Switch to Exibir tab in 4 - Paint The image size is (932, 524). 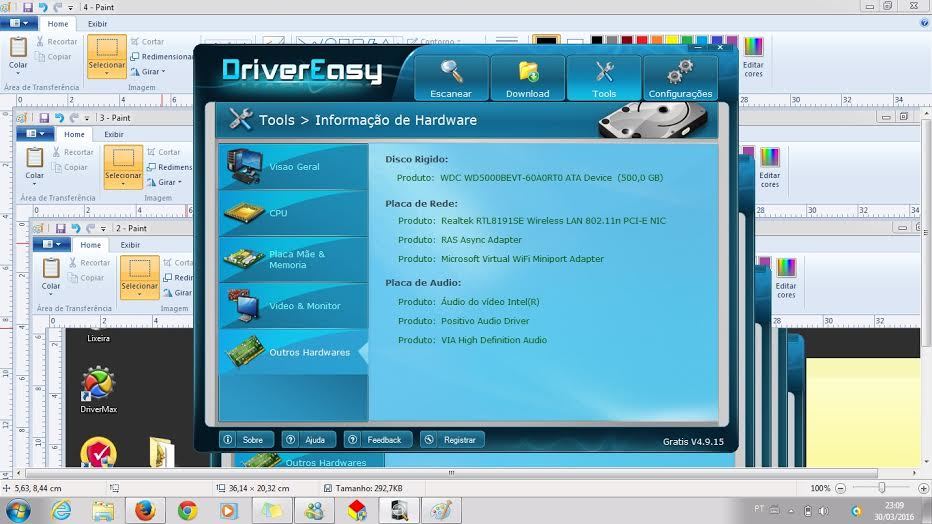pyautogui.click(x=97, y=24)
